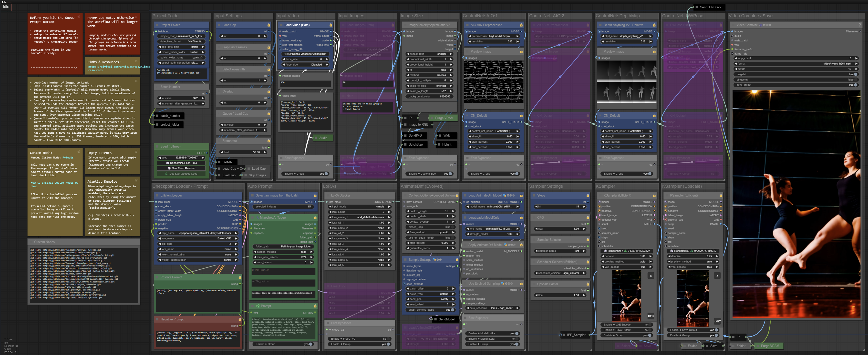Click the lock icon on Load Cap node
Viewport: 868px width, 355px height.
point(269,25)
